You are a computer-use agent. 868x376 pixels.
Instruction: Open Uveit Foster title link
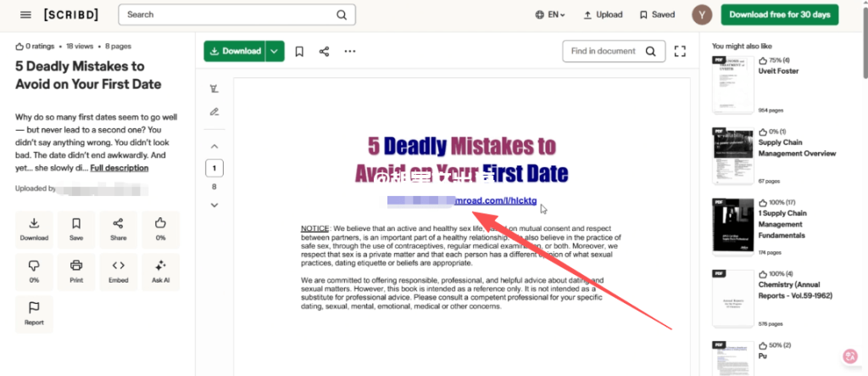[x=778, y=71]
